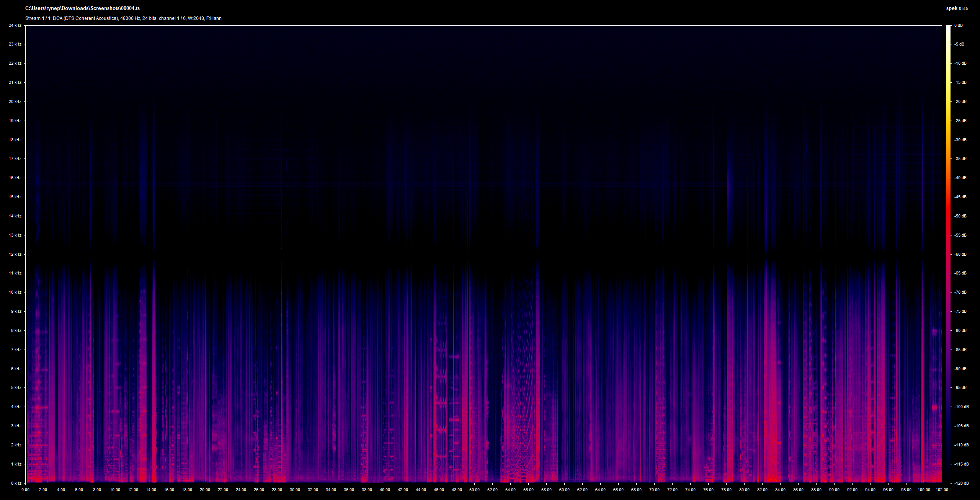The height and width of the screenshot is (500, 980).
Task: Click the 20 kHz frequency axis label
Action: [x=15, y=101]
